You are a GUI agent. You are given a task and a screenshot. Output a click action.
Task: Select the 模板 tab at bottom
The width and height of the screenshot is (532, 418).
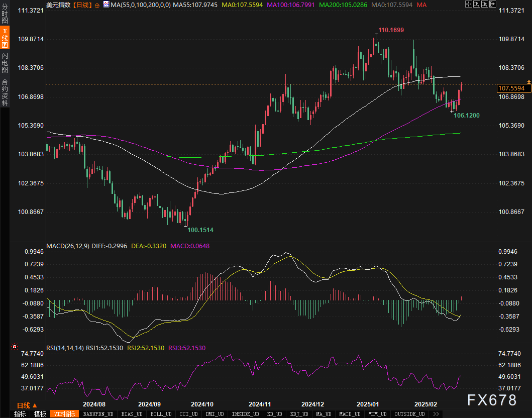click(x=40, y=414)
